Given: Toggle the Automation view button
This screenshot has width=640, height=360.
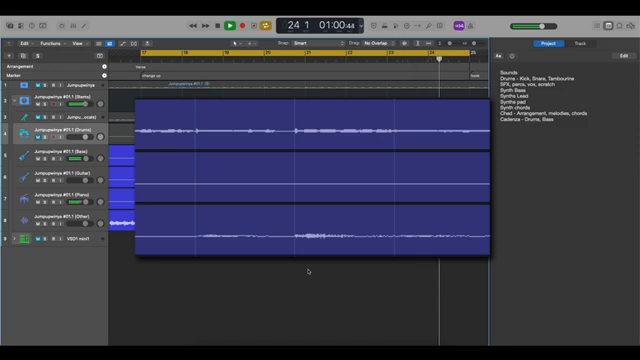Looking at the screenshot, I should click(x=122, y=43).
